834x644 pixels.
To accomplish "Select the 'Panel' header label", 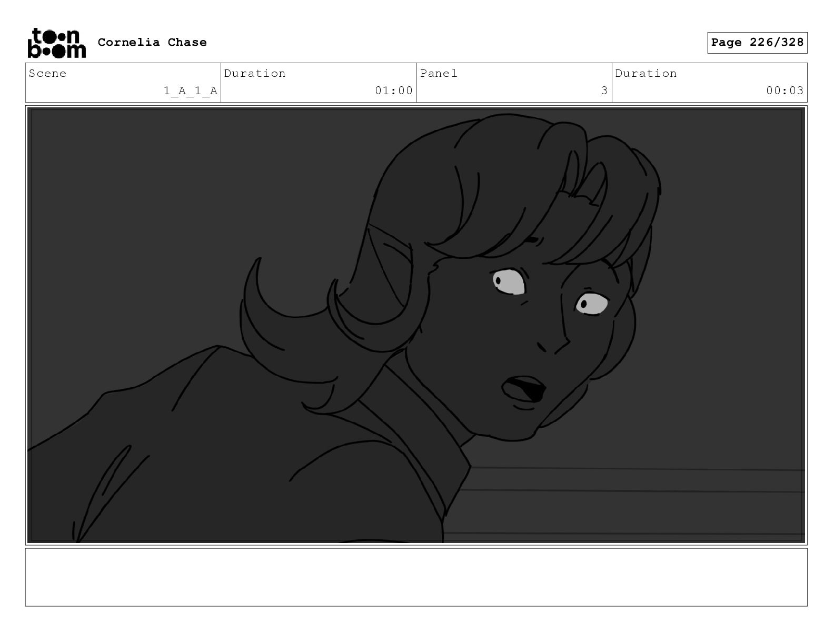I will (439, 73).
